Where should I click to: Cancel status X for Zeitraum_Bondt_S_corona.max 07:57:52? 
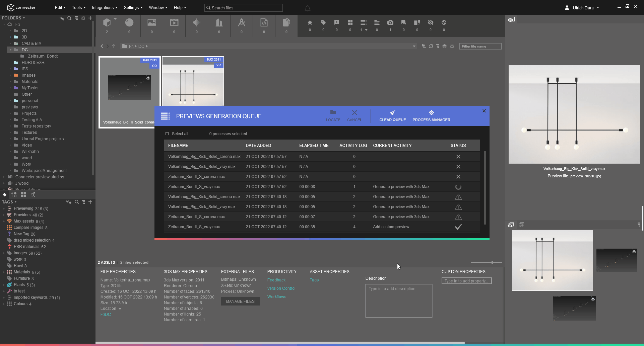click(x=458, y=177)
